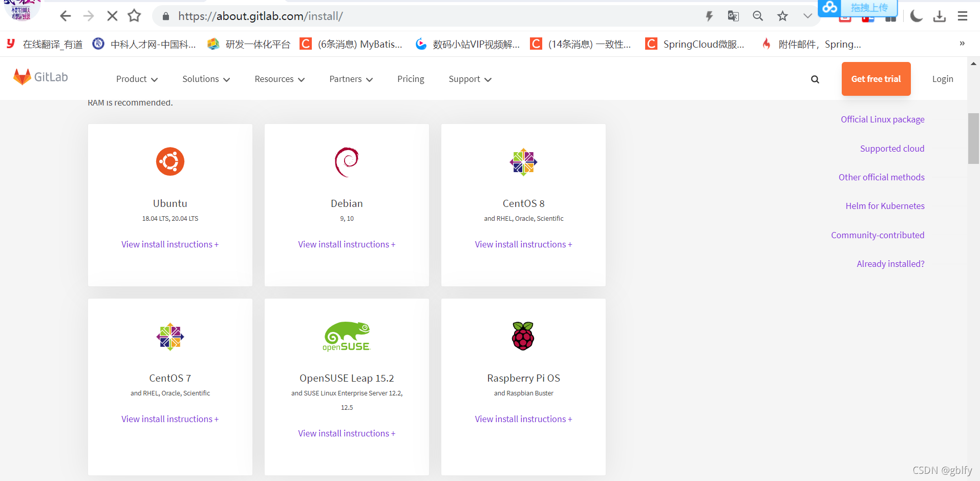The width and height of the screenshot is (980, 481).
Task: Expand the Partners menu
Action: (x=351, y=79)
